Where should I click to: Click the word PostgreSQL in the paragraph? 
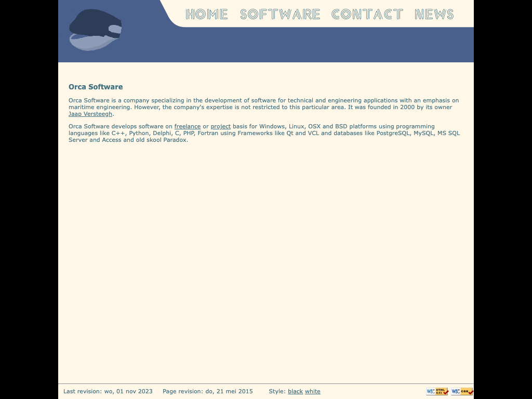(x=393, y=133)
